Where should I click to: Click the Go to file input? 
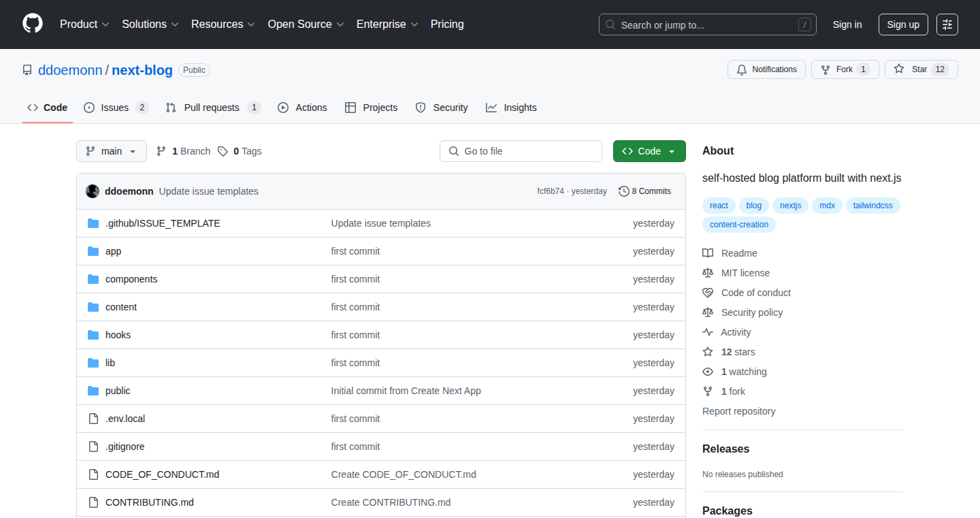(521, 151)
